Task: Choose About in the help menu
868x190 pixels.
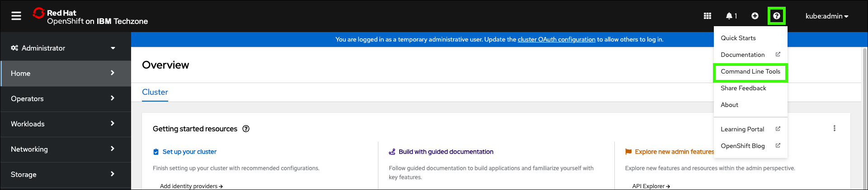Action: coord(729,105)
